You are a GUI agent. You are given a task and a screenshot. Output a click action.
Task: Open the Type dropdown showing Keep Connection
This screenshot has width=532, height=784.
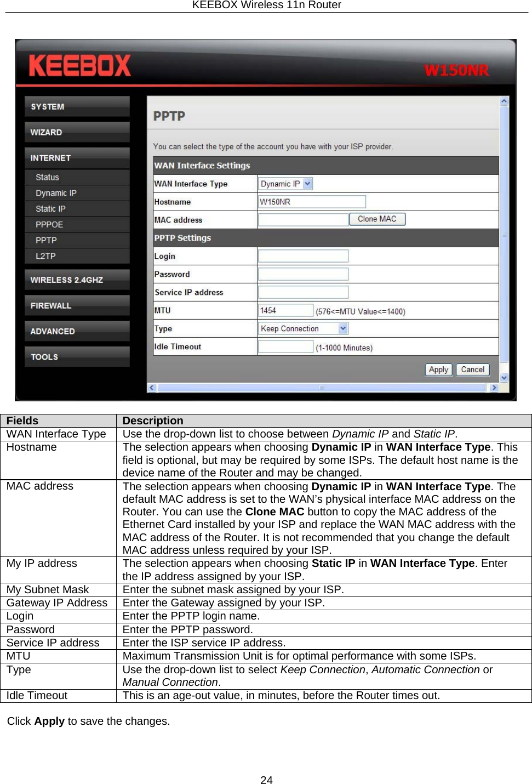coord(301,328)
